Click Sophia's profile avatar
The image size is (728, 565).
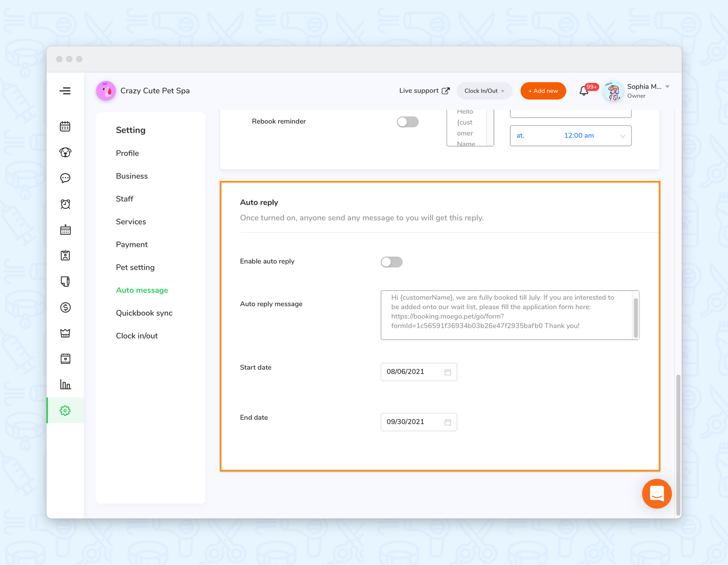613,91
